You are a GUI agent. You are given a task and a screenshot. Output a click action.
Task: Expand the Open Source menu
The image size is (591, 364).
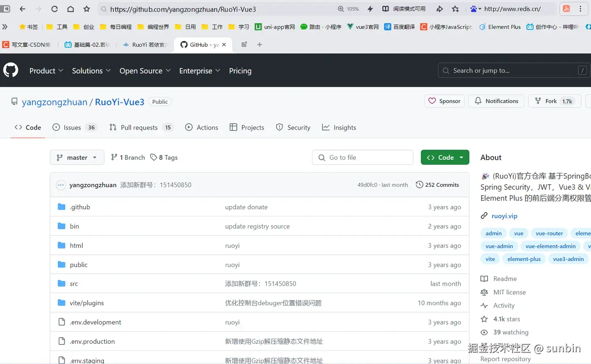pyautogui.click(x=145, y=71)
